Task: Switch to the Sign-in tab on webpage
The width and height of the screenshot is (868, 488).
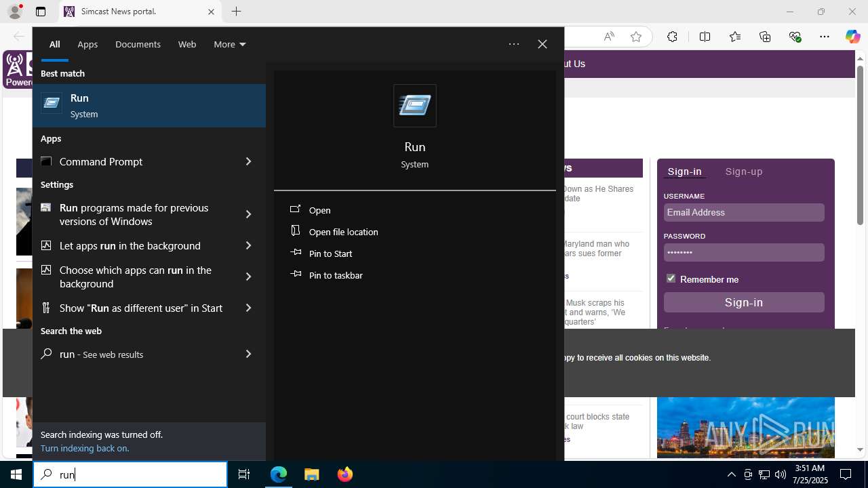Action: pos(684,171)
